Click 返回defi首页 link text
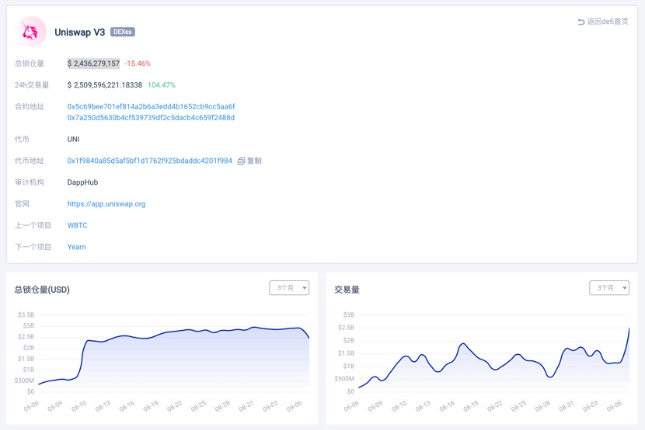 pyautogui.click(x=608, y=22)
